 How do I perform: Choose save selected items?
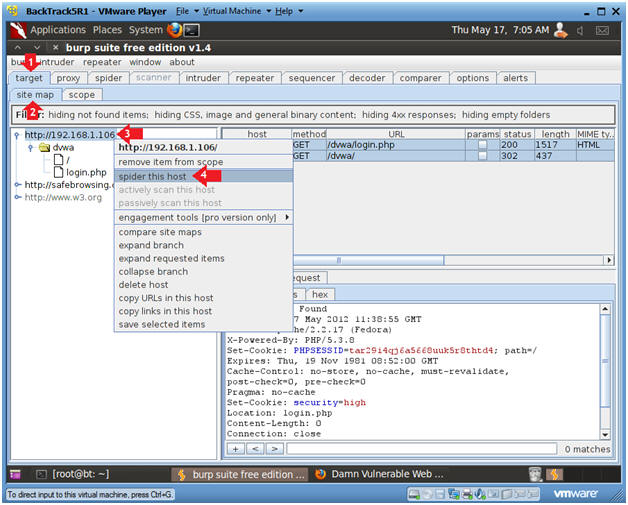coord(204,324)
